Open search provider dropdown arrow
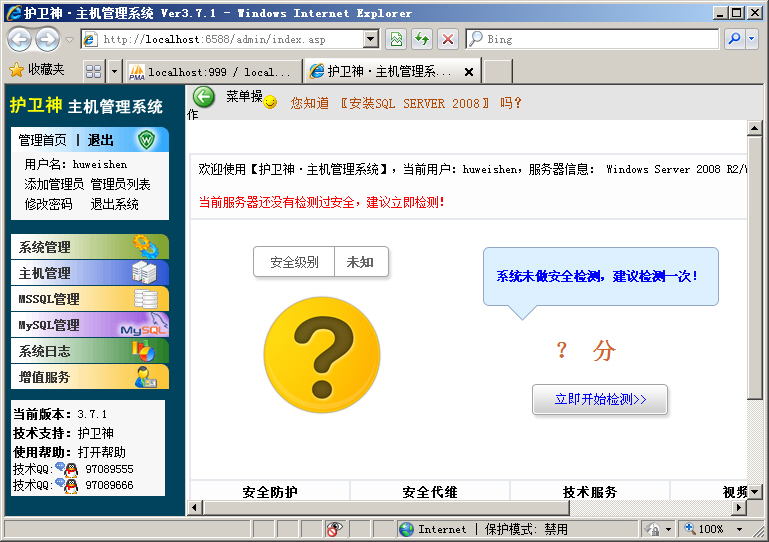 tap(752, 39)
